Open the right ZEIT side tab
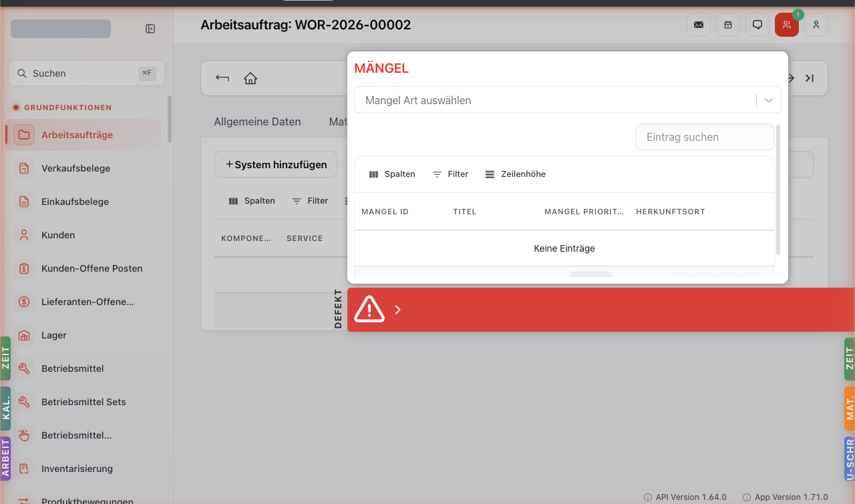The width and height of the screenshot is (855, 504). coord(850,358)
